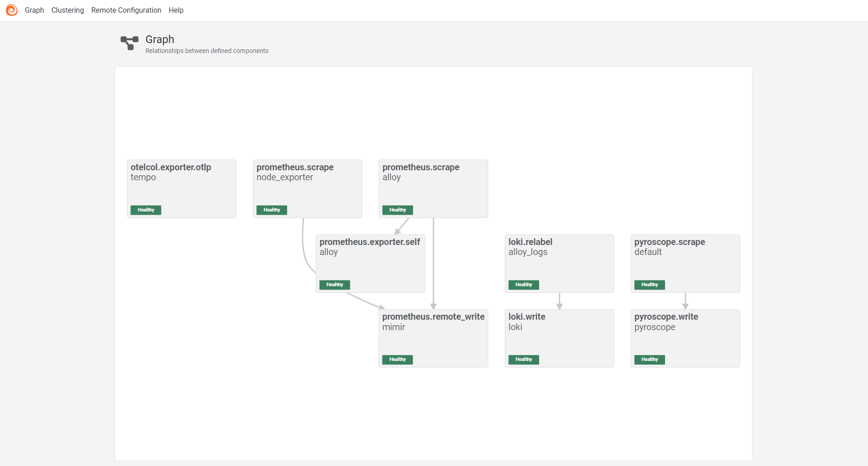Go to Remote Configuration page
The width and height of the screenshot is (868, 466).
click(x=126, y=10)
